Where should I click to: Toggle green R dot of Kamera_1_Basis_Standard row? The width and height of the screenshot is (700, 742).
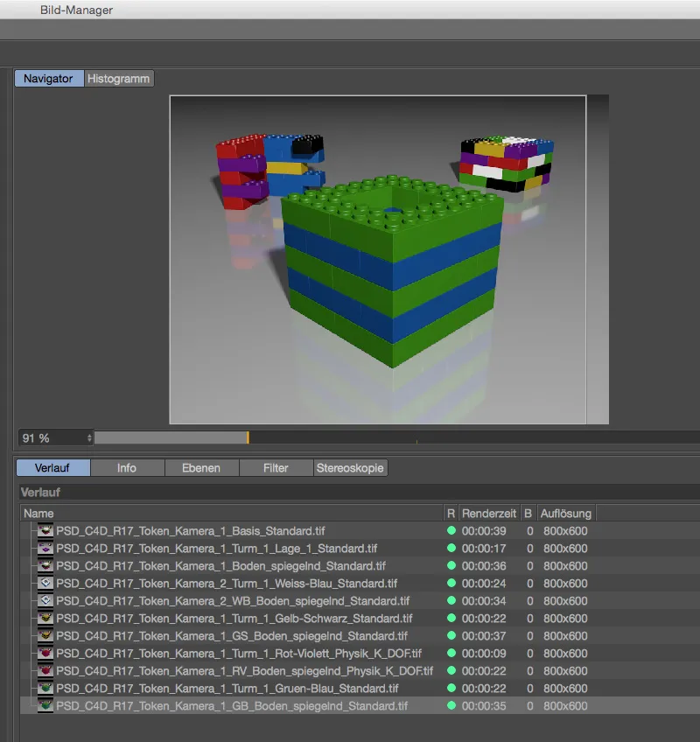point(451,530)
